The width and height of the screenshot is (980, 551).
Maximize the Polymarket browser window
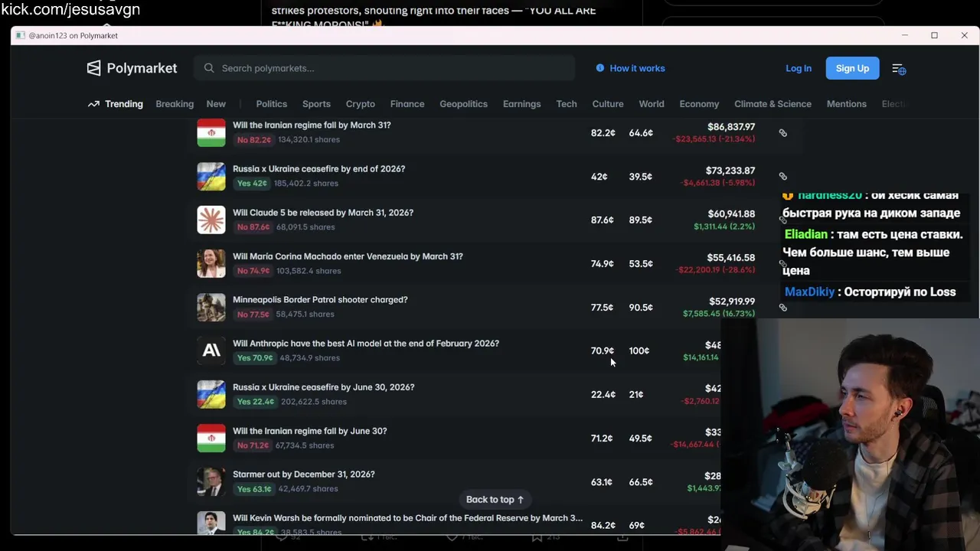[934, 35]
